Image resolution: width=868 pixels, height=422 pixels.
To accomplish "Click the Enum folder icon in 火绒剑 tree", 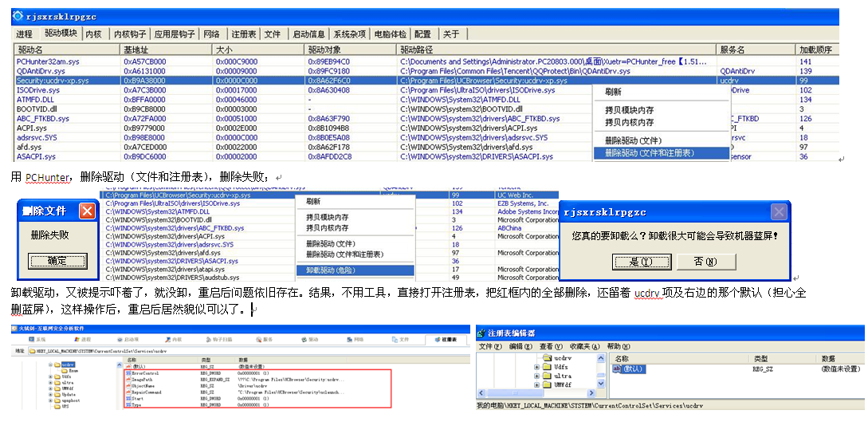I will pos(65,370).
